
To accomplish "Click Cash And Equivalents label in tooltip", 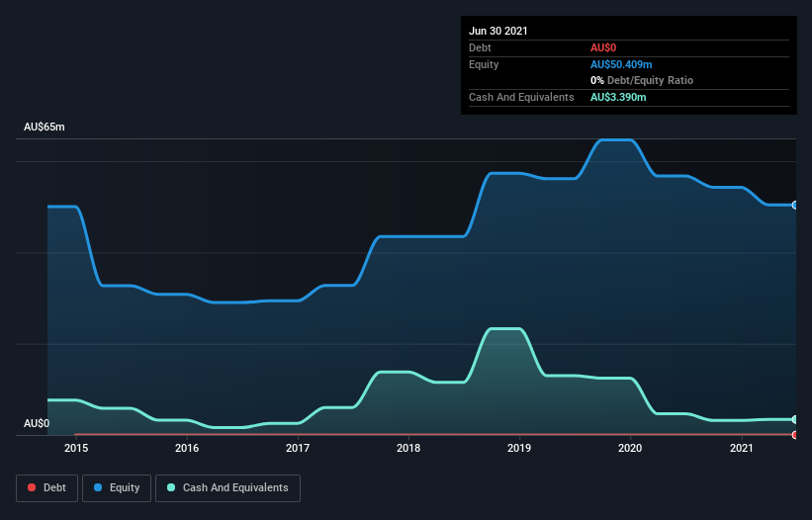I will point(521,97).
